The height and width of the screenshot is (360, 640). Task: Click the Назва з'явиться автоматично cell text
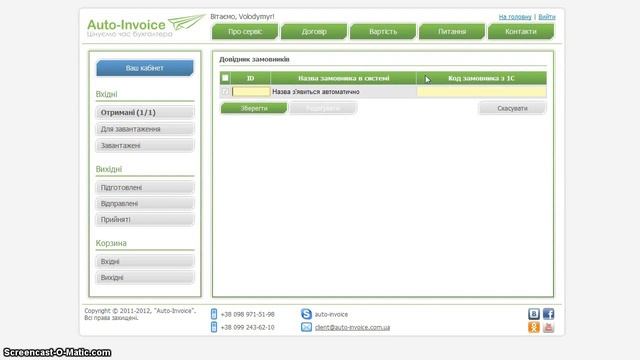(x=316, y=92)
